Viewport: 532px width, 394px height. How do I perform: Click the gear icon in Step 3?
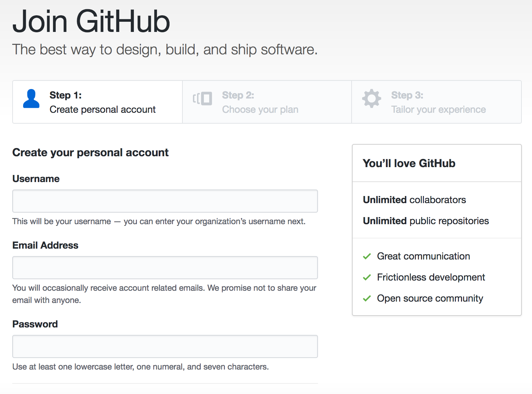(372, 98)
